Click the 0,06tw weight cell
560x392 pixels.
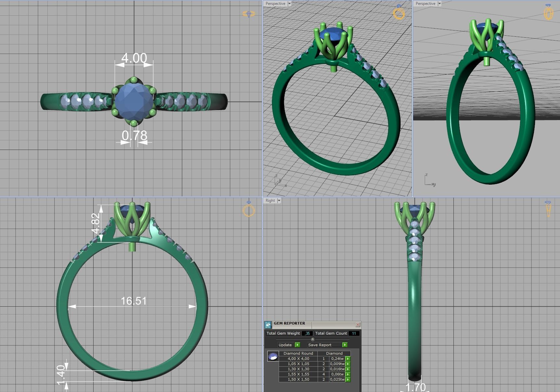[x=337, y=374]
